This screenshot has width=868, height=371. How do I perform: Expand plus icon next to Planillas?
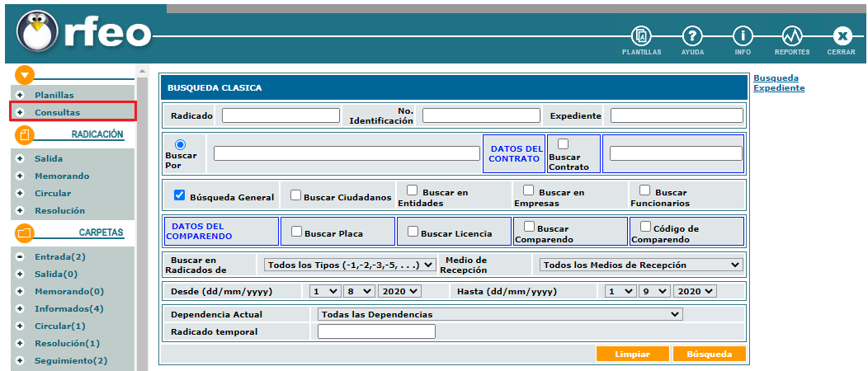click(20, 95)
